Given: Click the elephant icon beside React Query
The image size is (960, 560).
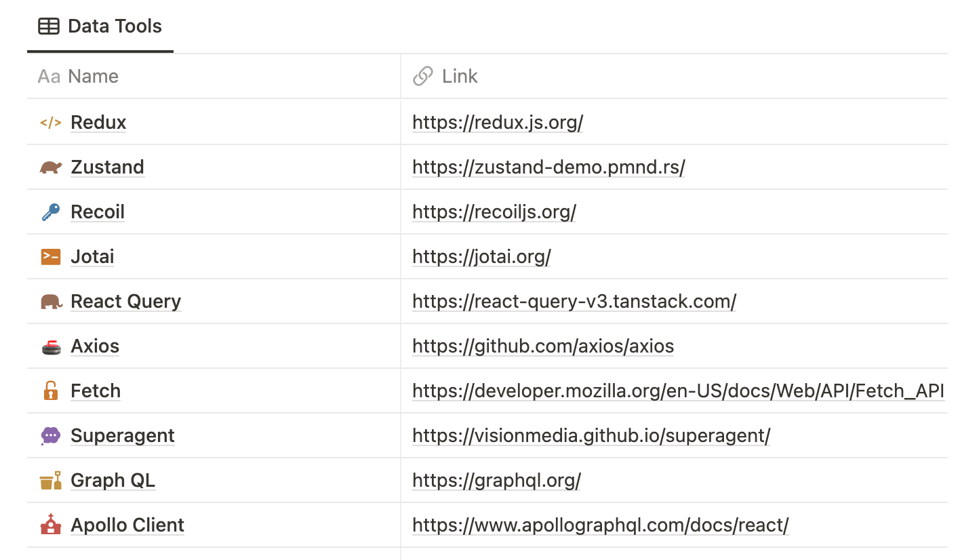Looking at the screenshot, I should [50, 301].
